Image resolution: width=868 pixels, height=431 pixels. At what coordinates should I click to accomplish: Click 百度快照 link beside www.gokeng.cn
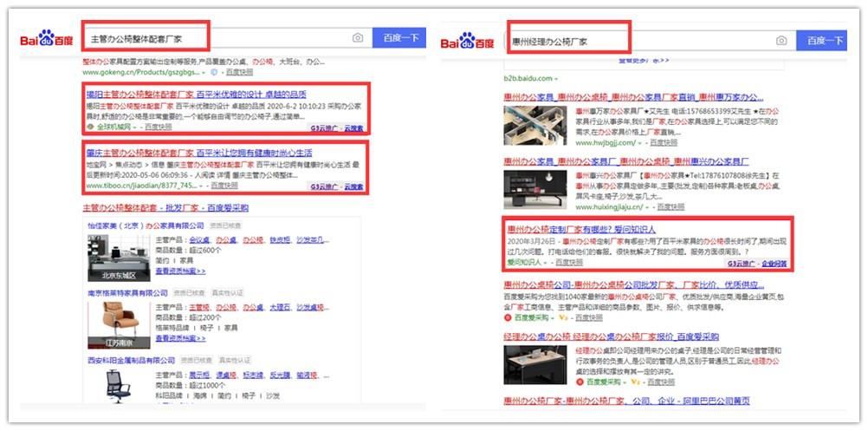(239, 73)
